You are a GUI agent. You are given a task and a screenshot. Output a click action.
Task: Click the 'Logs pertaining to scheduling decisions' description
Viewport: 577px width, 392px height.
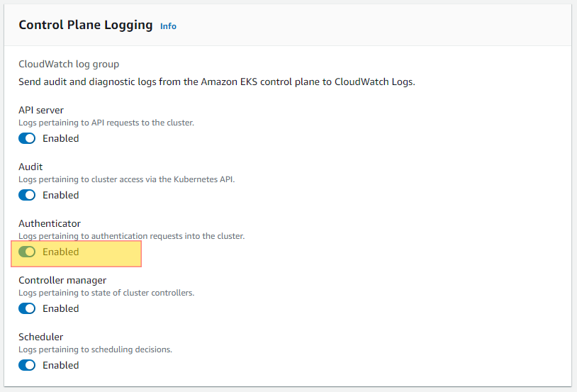click(x=95, y=349)
